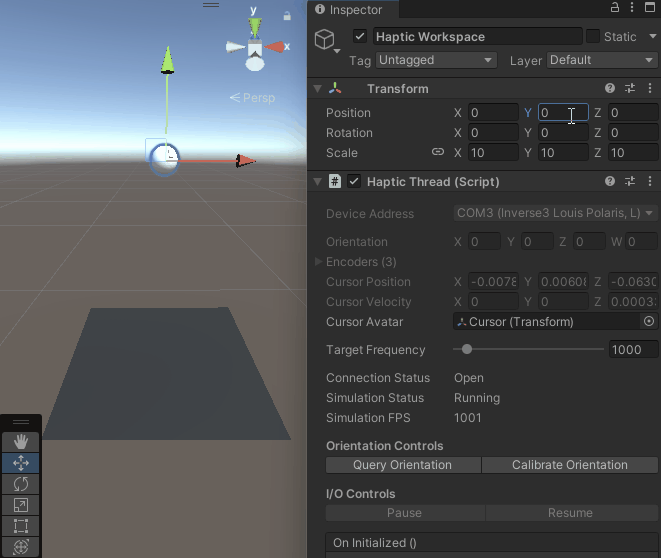Click the red X-axis gizmo arrow
Image resolution: width=661 pixels, height=558 pixels.
(x=246, y=161)
